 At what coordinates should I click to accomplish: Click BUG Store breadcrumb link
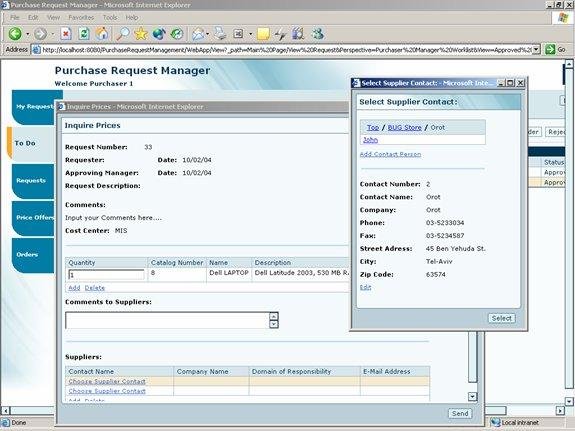[404, 127]
